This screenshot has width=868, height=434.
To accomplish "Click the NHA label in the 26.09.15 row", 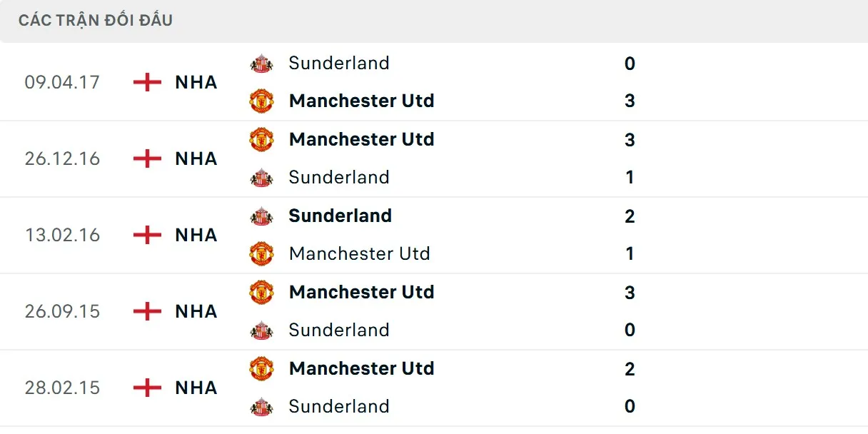I will coord(196,311).
